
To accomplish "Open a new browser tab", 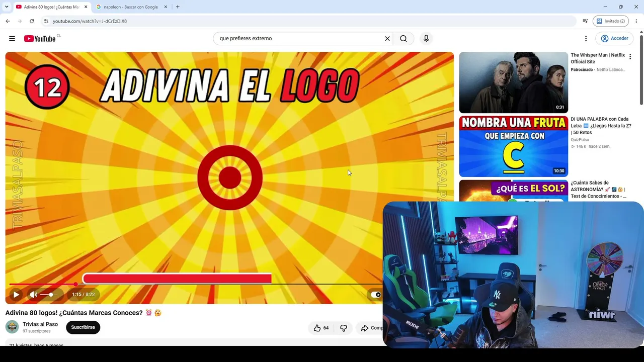I will [x=178, y=7].
